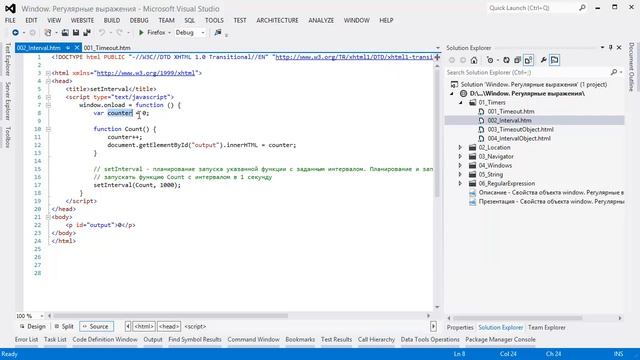Image resolution: width=640 pixels, height=360 pixels.
Task: Expand the 03_Navigator folder
Action: point(460,156)
